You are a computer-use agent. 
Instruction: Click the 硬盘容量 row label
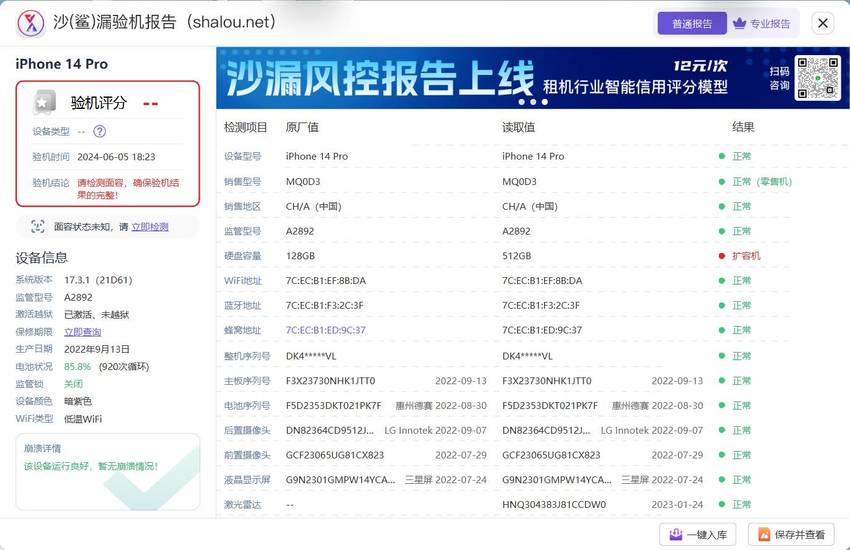pos(242,256)
